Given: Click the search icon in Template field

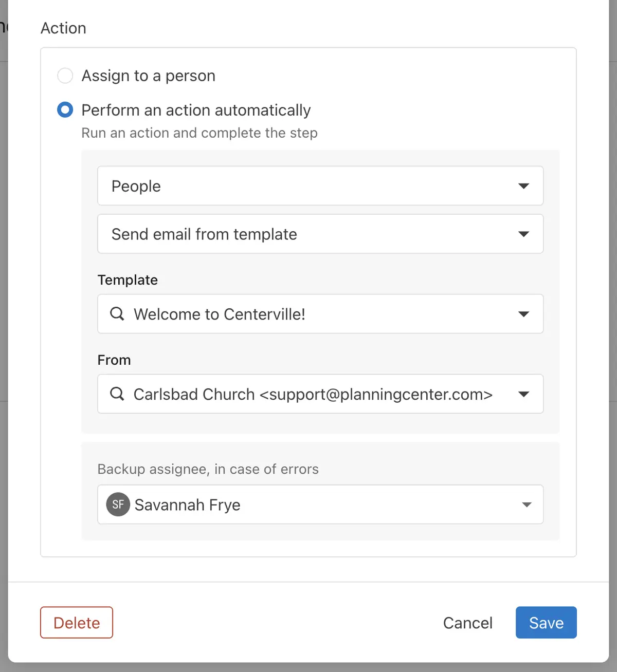Looking at the screenshot, I should [x=117, y=313].
